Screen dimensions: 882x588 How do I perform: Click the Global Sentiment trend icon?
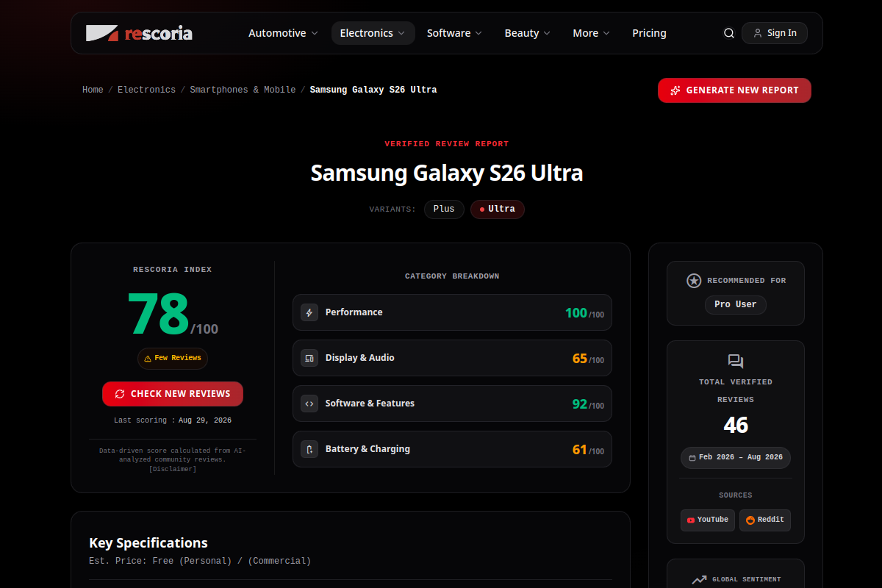[x=699, y=579]
